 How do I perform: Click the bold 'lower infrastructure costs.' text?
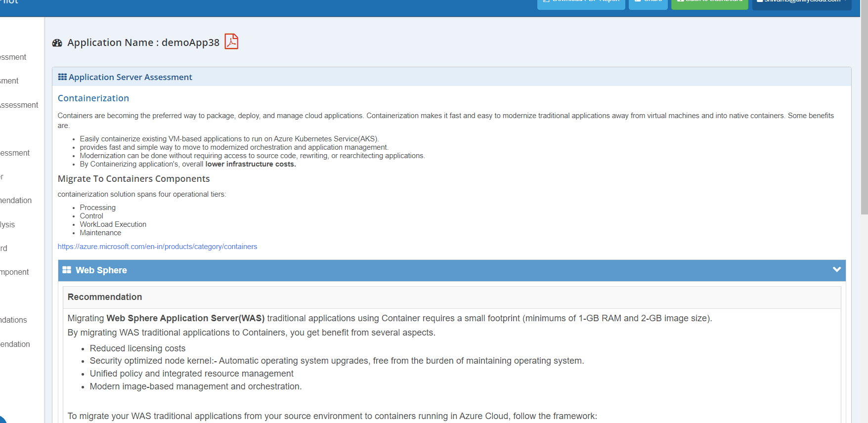[x=251, y=164]
